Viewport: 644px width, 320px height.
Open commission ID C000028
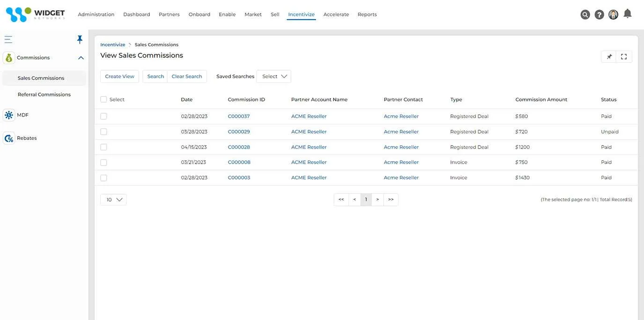coord(239,147)
